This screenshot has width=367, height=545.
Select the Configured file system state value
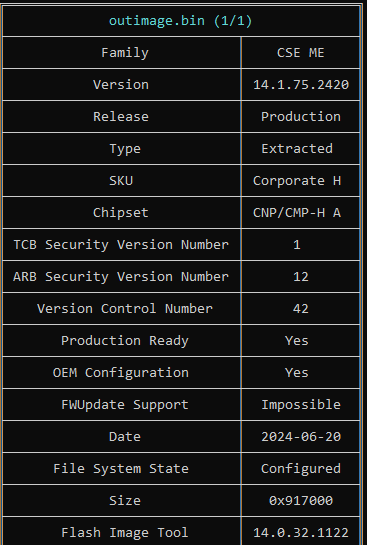point(301,469)
